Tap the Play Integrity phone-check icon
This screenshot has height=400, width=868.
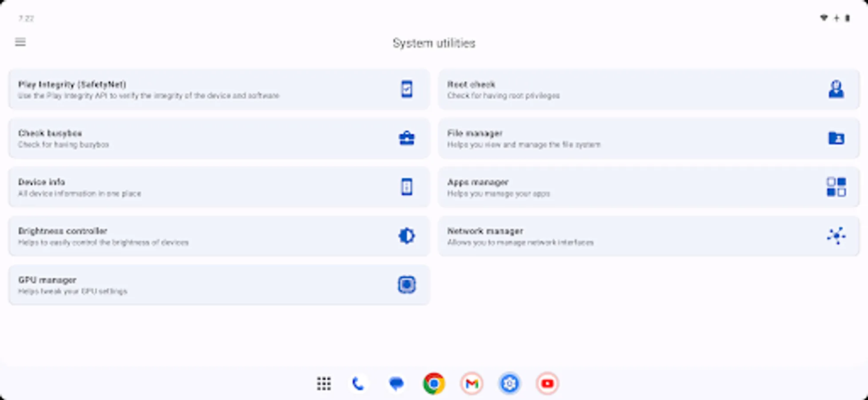point(406,89)
